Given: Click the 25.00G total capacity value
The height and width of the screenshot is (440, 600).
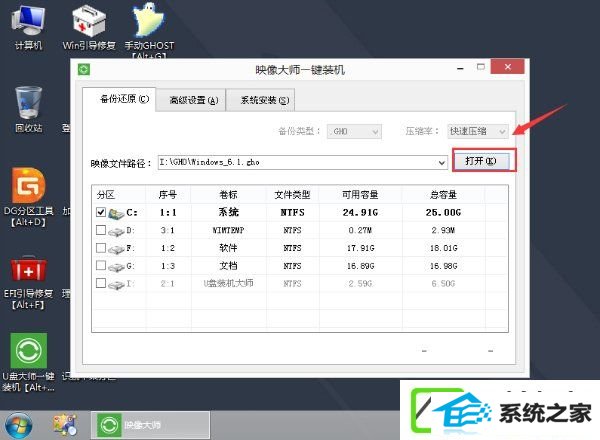Looking at the screenshot, I should point(443,212).
